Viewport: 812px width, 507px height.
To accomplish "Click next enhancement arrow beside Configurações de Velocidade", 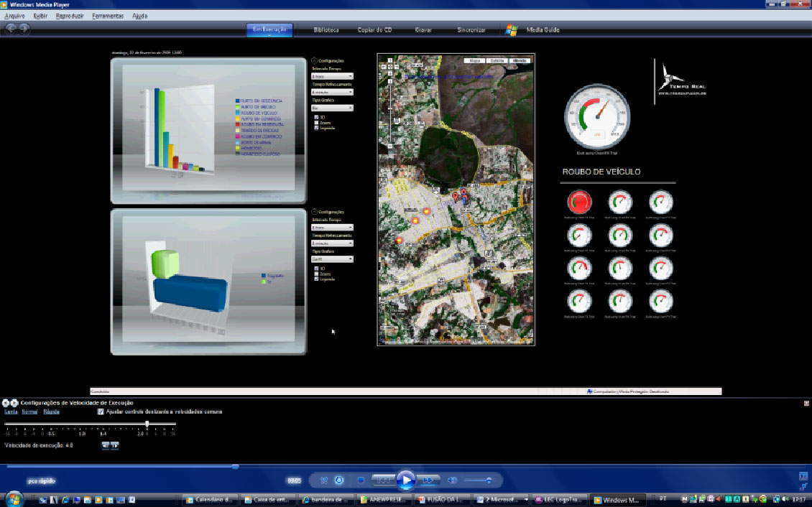I will [x=14, y=402].
